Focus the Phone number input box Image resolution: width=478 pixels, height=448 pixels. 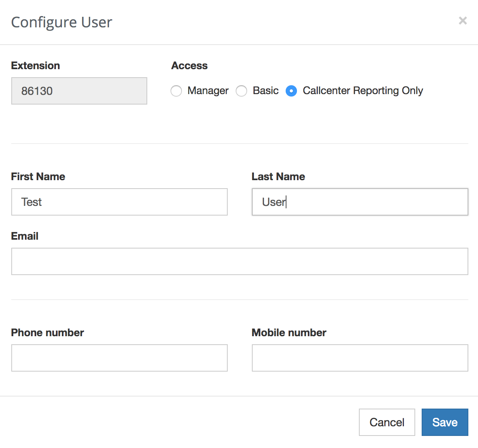tap(119, 358)
